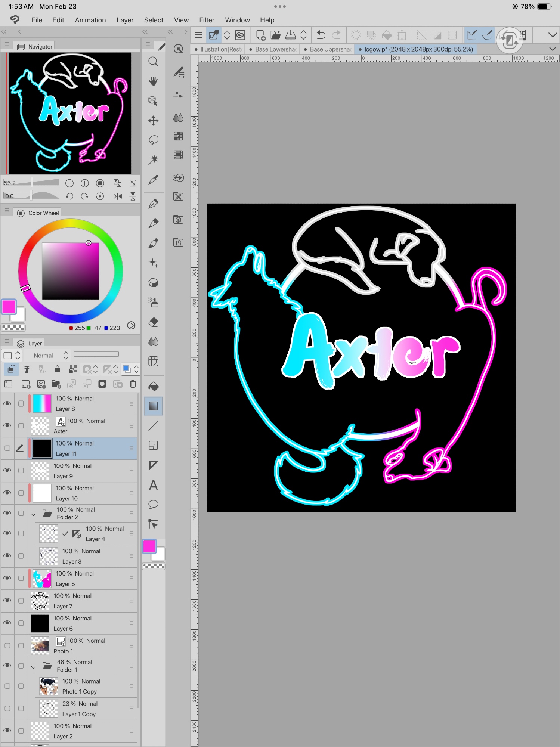The image size is (560, 747).
Task: Collapse Folder 1 layer group
Action: pos(33,667)
